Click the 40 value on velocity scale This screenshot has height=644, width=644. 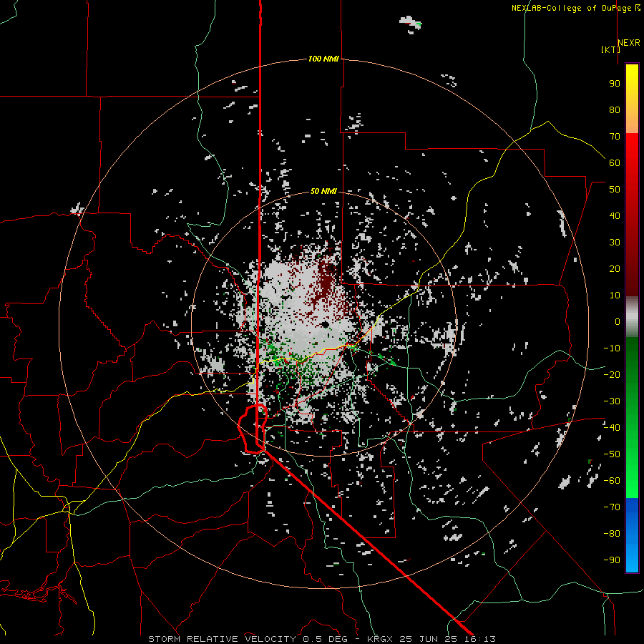(615, 216)
